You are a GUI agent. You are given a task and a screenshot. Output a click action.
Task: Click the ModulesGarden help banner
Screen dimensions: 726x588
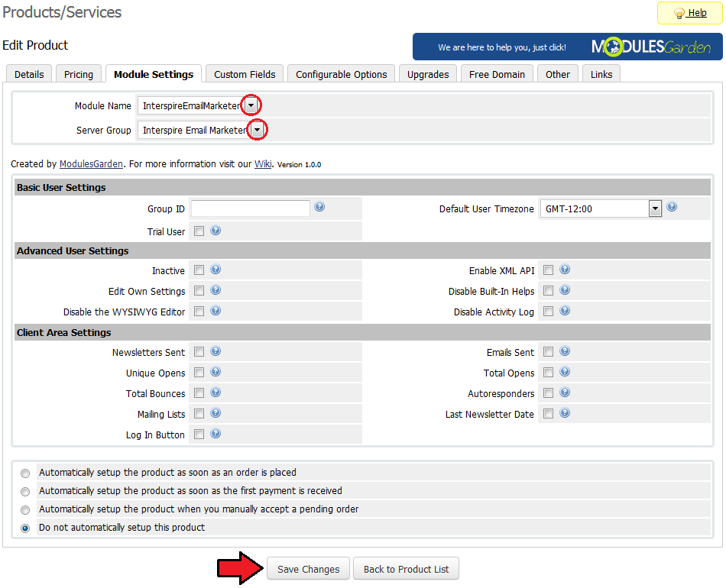point(567,47)
